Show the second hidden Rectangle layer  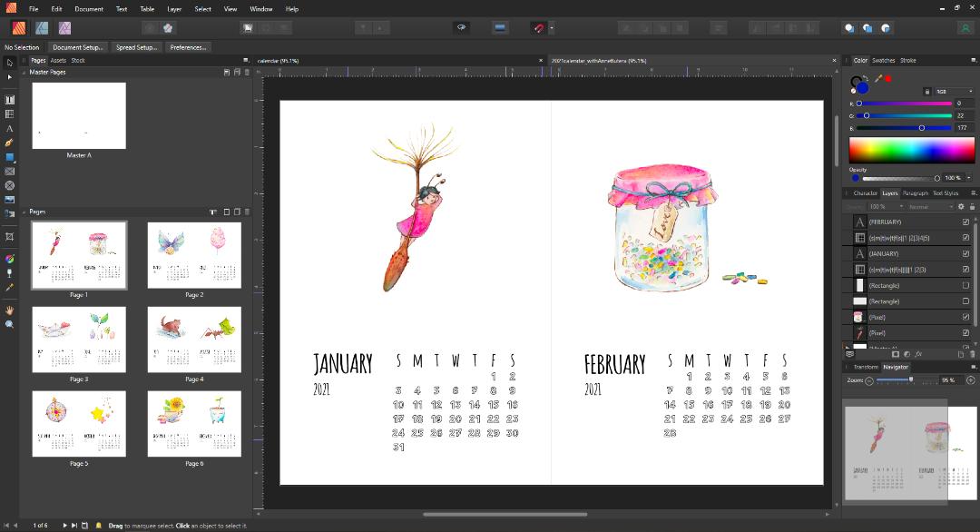965,301
